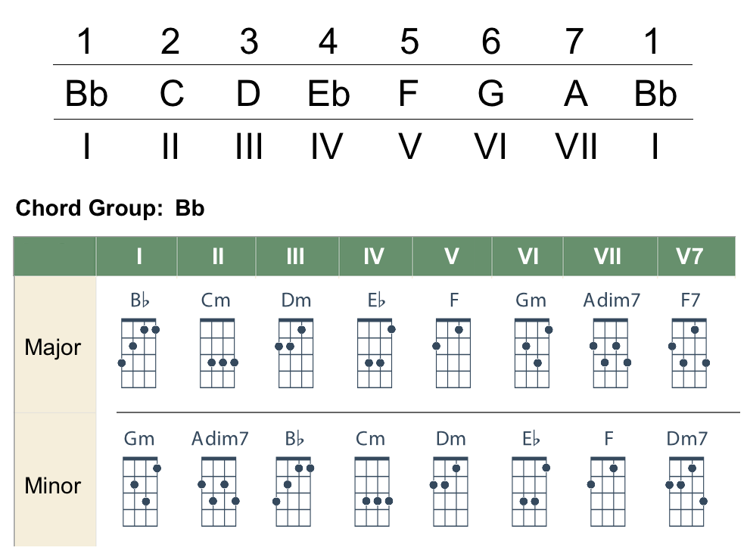
Task: Click the Minor row label
Action: pos(53,485)
